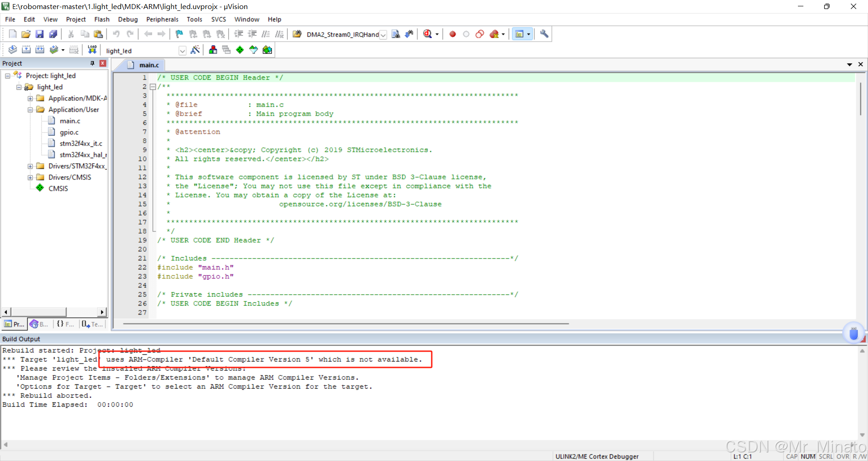Select gpio.c in project tree
The image size is (868, 461).
69,132
